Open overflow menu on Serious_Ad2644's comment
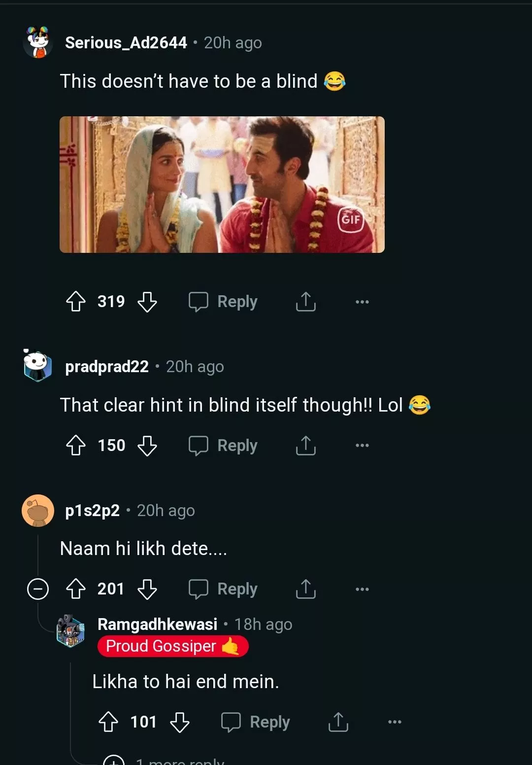 tap(362, 302)
